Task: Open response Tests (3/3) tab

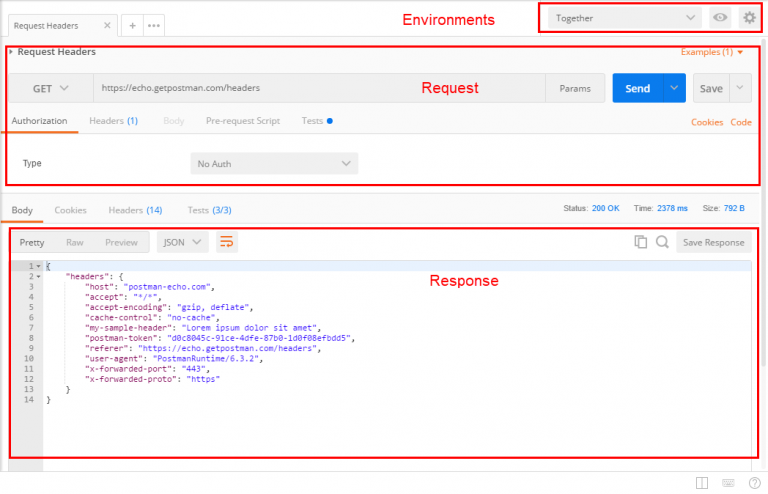Action: [210, 210]
